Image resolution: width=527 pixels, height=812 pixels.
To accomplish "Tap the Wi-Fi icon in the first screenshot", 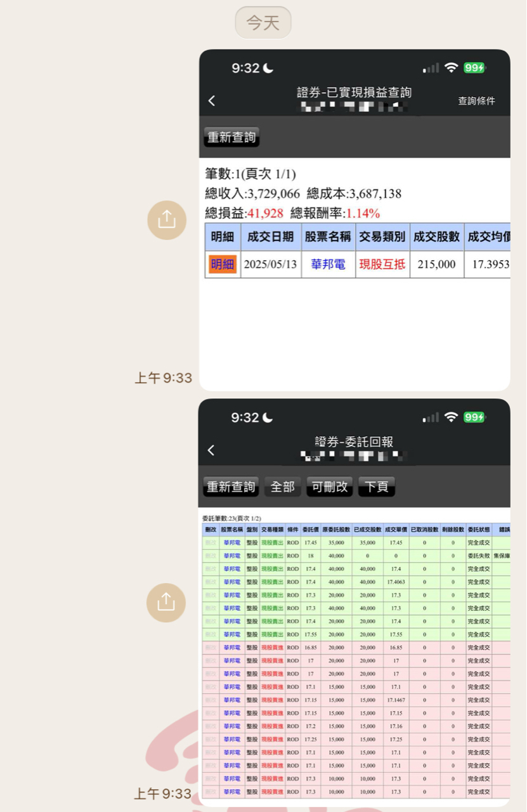I will tap(452, 68).
